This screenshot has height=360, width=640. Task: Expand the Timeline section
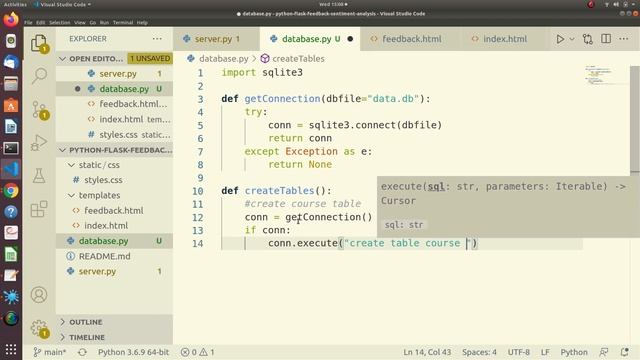(114, 337)
